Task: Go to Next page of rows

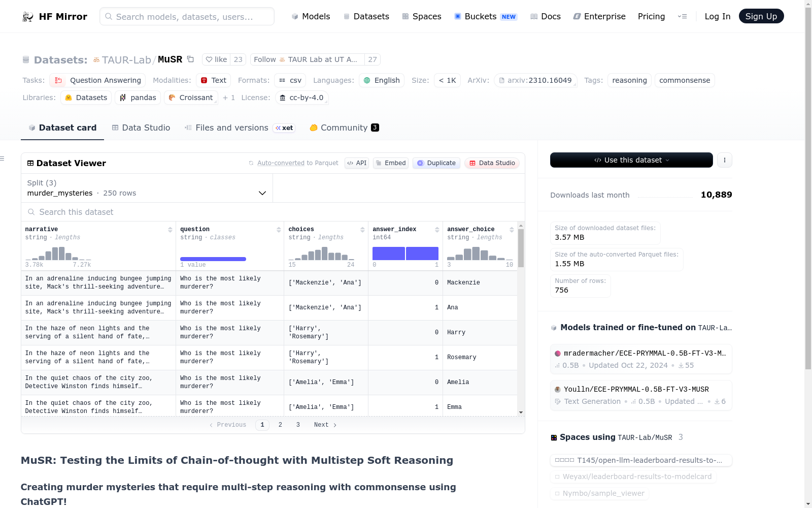Action: (x=325, y=425)
